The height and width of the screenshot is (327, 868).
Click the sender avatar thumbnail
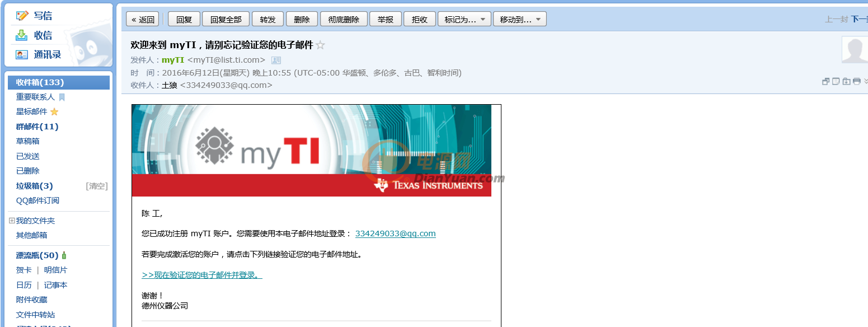855,49
